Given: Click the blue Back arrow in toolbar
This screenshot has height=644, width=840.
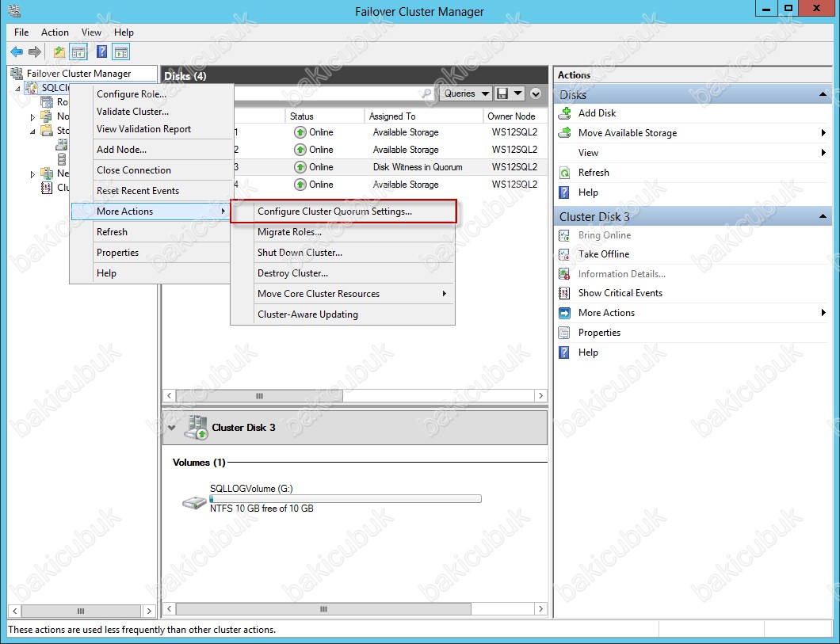Looking at the screenshot, I should tap(16, 52).
